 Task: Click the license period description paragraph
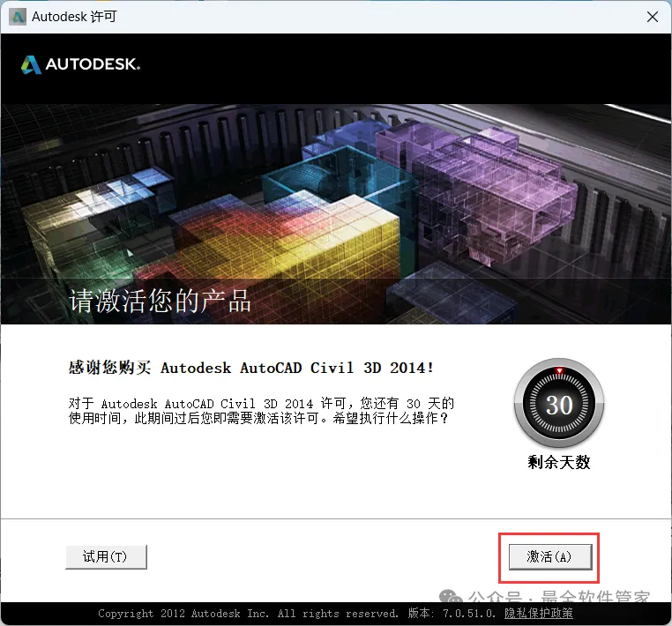click(261, 411)
